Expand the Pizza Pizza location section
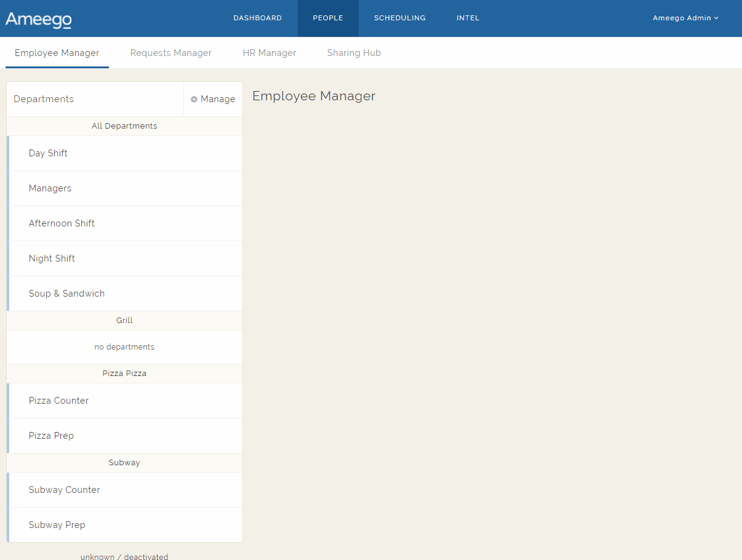Viewport: 742px width, 560px height. click(124, 373)
